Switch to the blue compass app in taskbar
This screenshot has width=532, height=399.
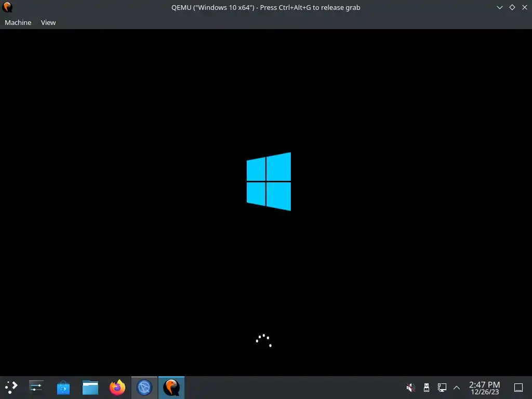(144, 388)
